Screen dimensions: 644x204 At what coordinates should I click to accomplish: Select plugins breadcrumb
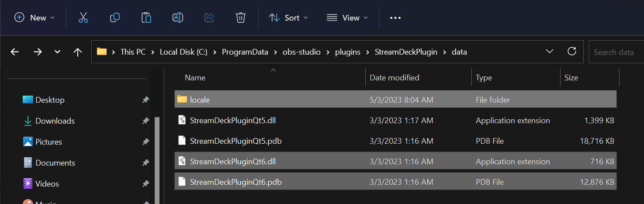click(x=348, y=52)
